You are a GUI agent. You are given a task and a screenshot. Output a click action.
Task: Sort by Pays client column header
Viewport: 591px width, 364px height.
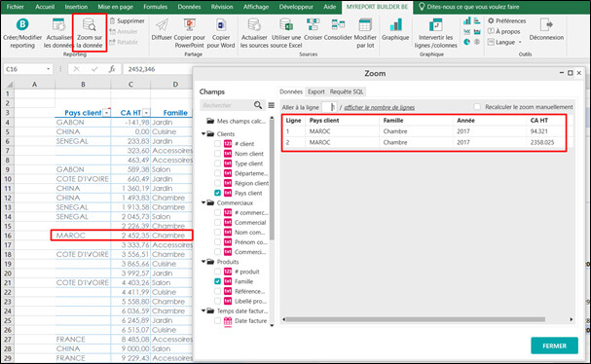tap(324, 121)
